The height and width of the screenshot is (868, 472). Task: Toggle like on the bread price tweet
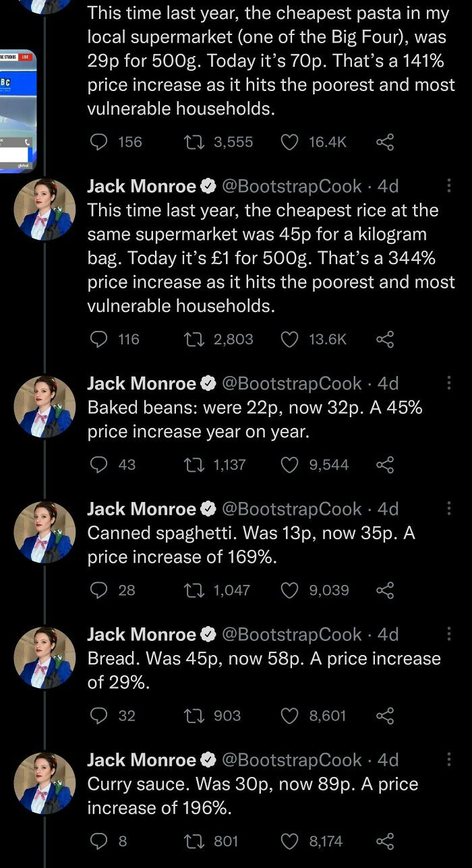coord(291,715)
